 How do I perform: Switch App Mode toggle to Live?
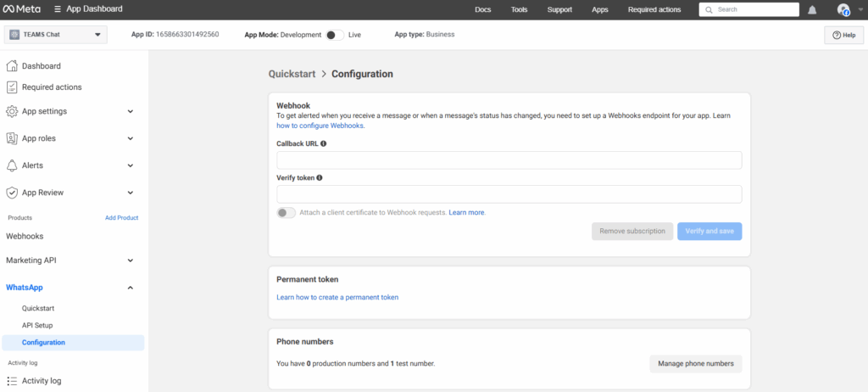coord(334,35)
